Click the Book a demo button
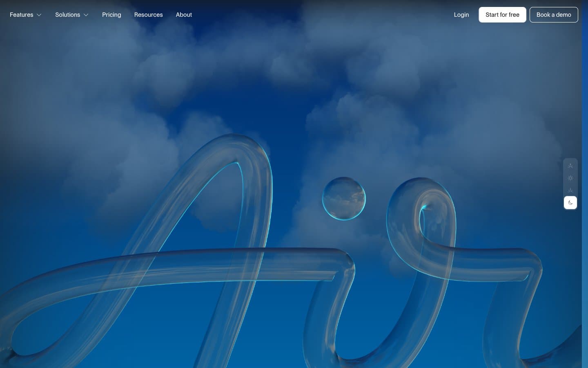The width and height of the screenshot is (588, 368). (554, 15)
